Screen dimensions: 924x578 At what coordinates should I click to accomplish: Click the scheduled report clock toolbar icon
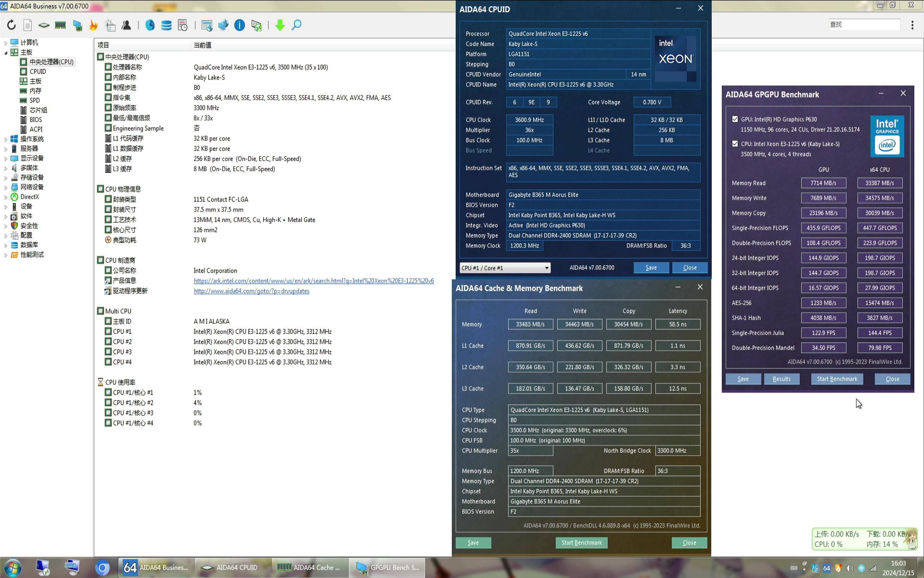click(183, 25)
